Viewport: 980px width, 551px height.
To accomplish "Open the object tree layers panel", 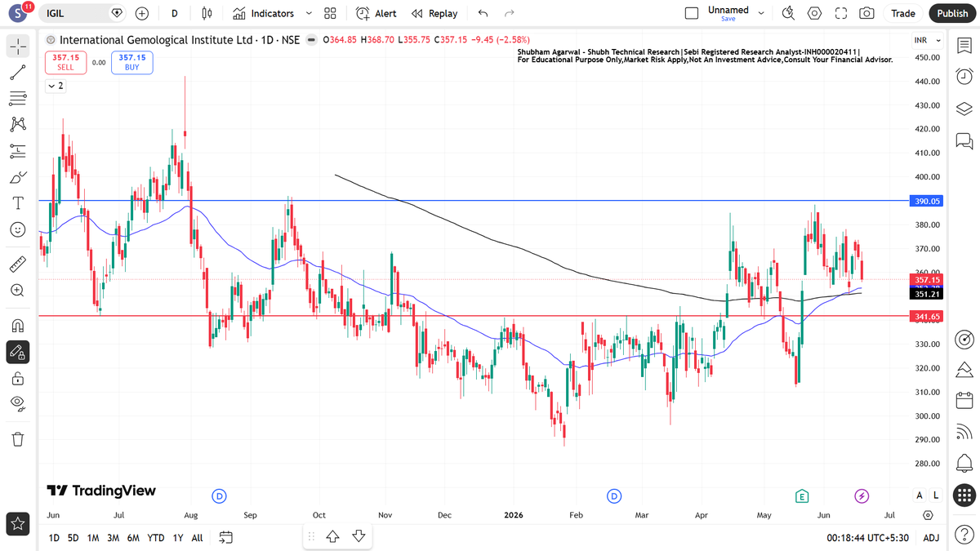I will [964, 109].
